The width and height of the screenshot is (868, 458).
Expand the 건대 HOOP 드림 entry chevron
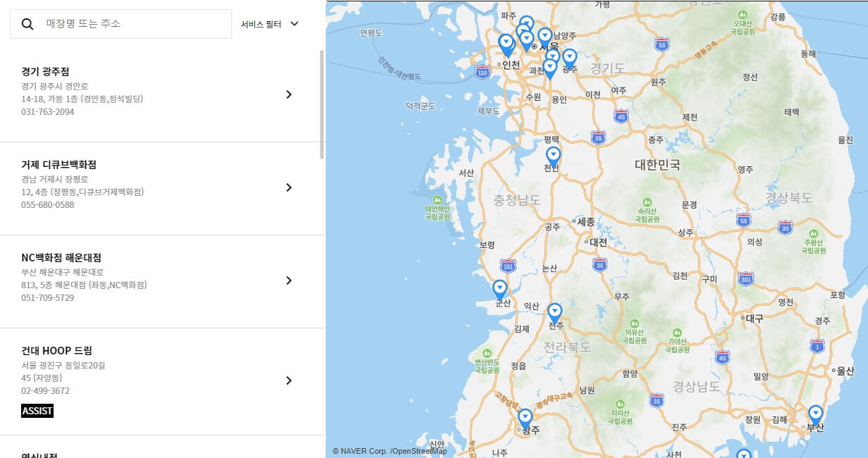pyautogui.click(x=288, y=380)
